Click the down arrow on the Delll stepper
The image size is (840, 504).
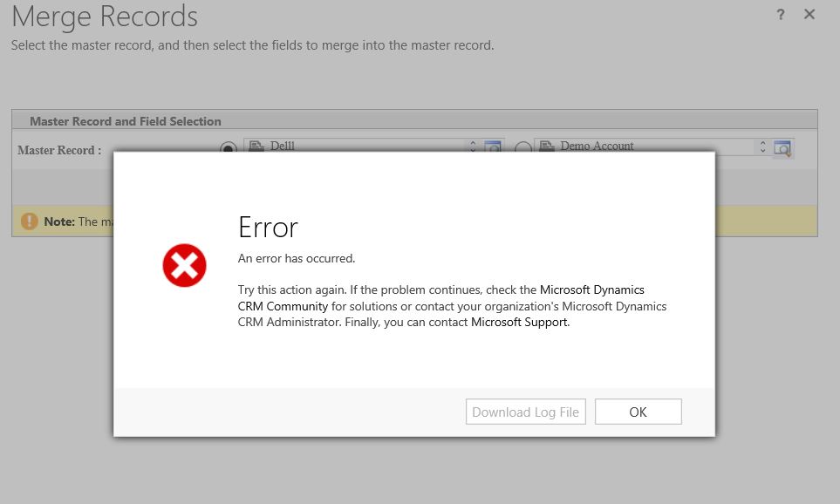tap(473, 150)
